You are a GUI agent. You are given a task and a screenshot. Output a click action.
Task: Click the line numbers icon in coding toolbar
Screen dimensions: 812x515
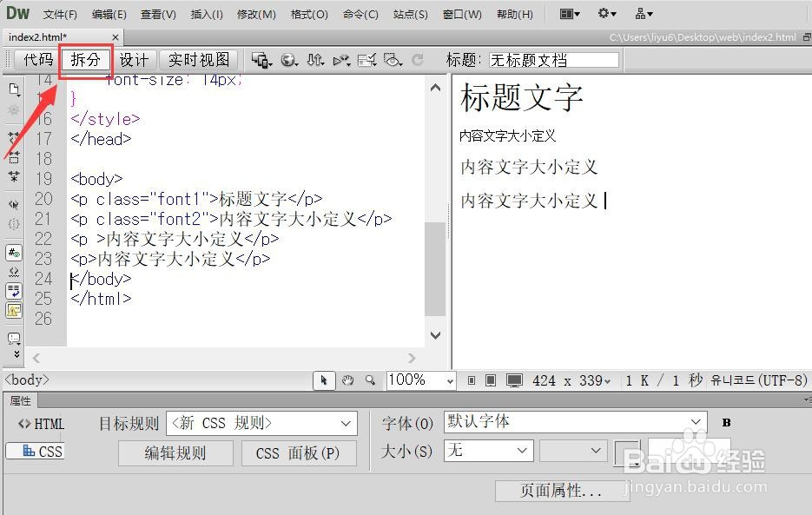pyautogui.click(x=13, y=252)
